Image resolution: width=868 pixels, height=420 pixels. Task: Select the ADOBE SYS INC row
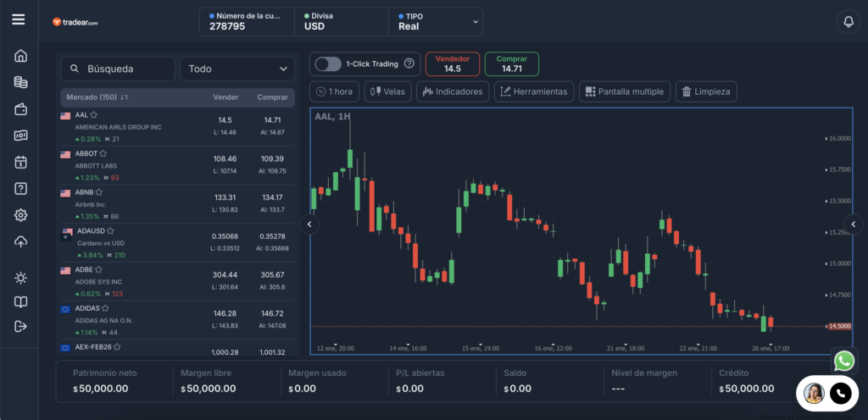click(177, 281)
